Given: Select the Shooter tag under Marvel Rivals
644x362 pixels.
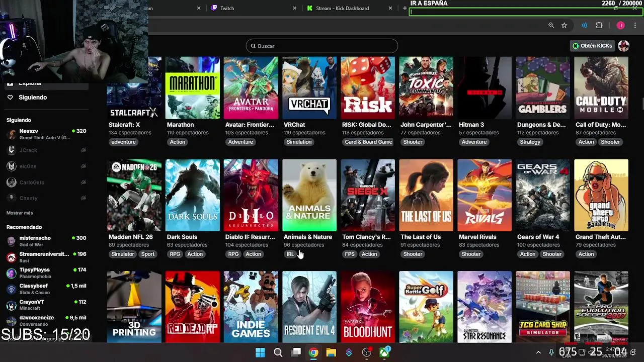Looking at the screenshot, I should click(471, 254).
